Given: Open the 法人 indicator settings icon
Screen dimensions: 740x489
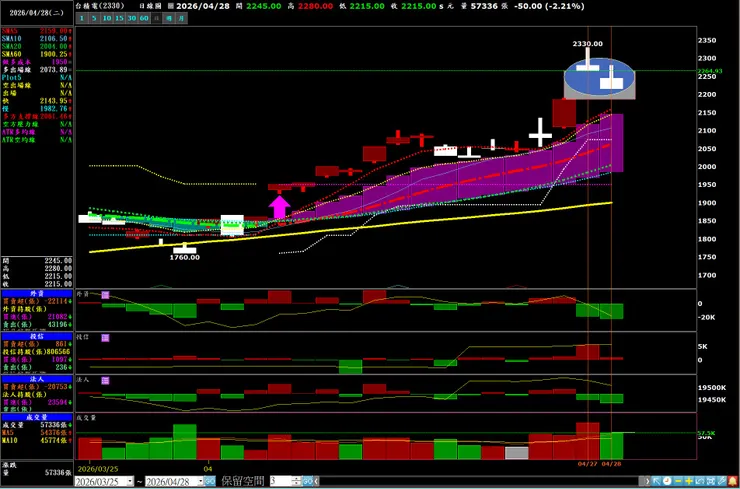Looking at the screenshot, I should point(105,380).
